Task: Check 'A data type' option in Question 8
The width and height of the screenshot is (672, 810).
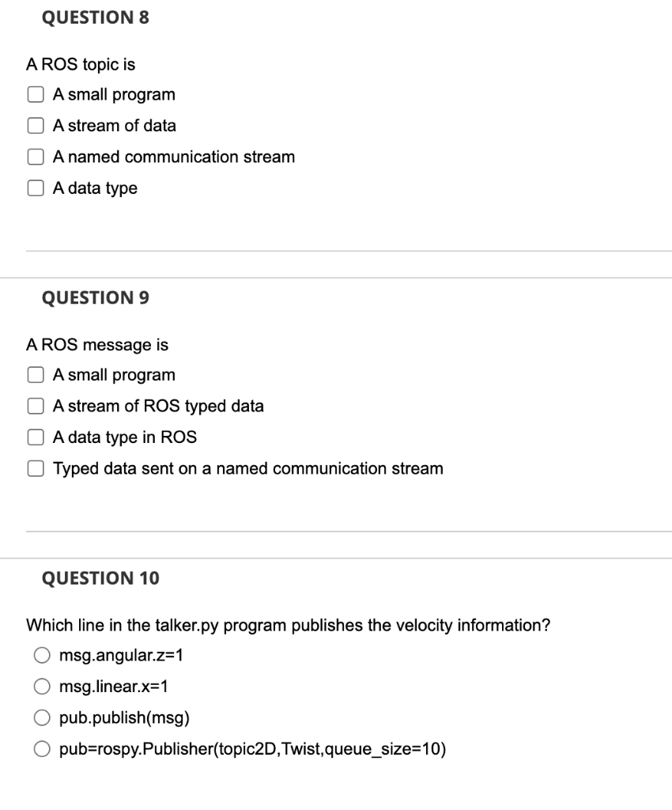Action: pyautogui.click(x=35, y=187)
